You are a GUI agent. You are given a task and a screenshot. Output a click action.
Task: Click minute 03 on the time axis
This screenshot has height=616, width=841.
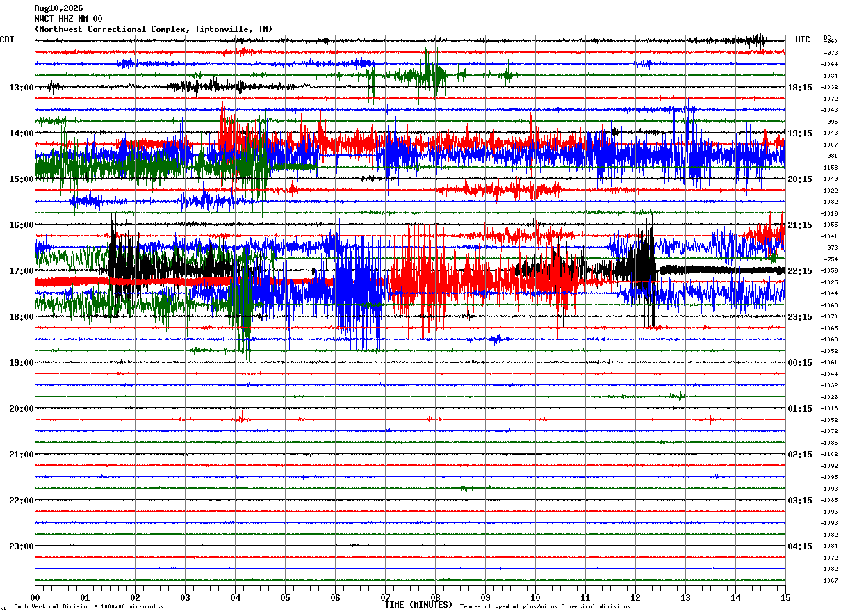click(185, 597)
